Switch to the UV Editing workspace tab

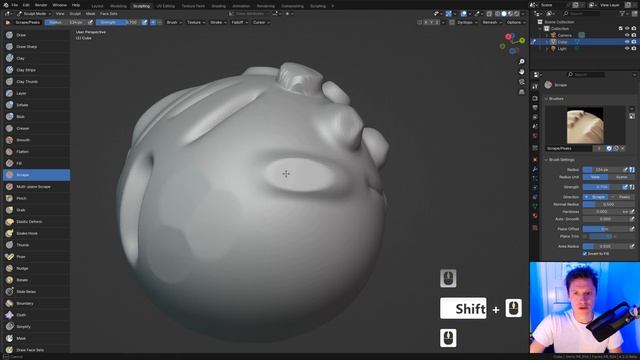pos(166,6)
